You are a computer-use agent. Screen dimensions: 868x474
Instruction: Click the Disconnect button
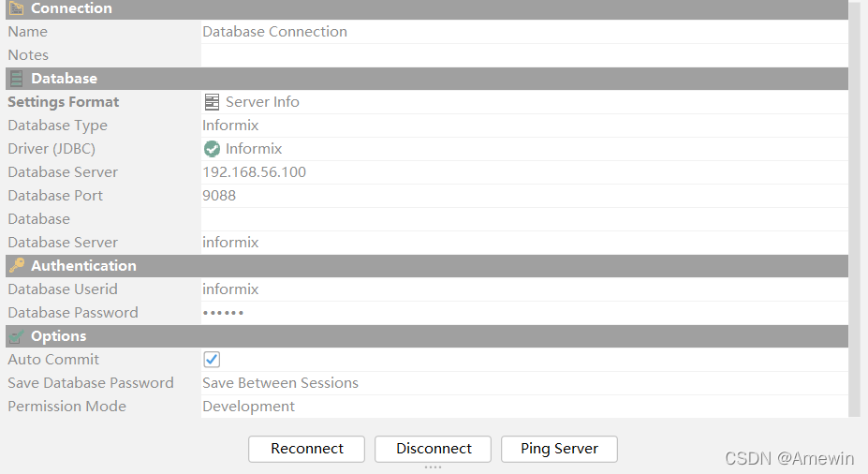pyautogui.click(x=433, y=449)
